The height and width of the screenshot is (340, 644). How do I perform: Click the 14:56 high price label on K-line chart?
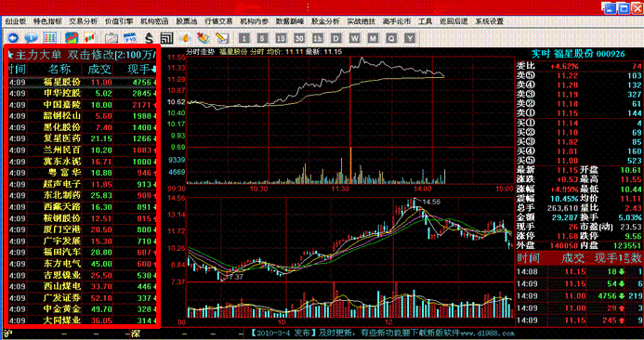[x=431, y=202]
